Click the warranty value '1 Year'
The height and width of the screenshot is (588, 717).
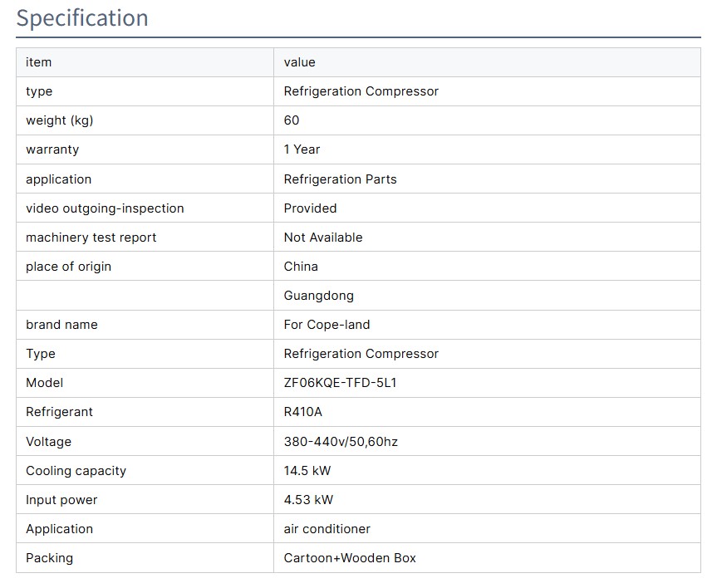point(302,149)
